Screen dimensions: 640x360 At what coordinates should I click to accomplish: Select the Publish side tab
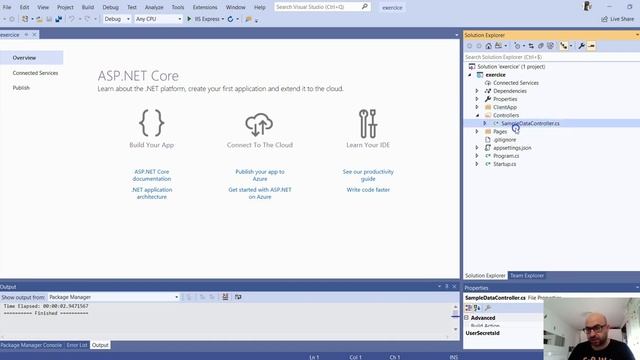coord(21,88)
